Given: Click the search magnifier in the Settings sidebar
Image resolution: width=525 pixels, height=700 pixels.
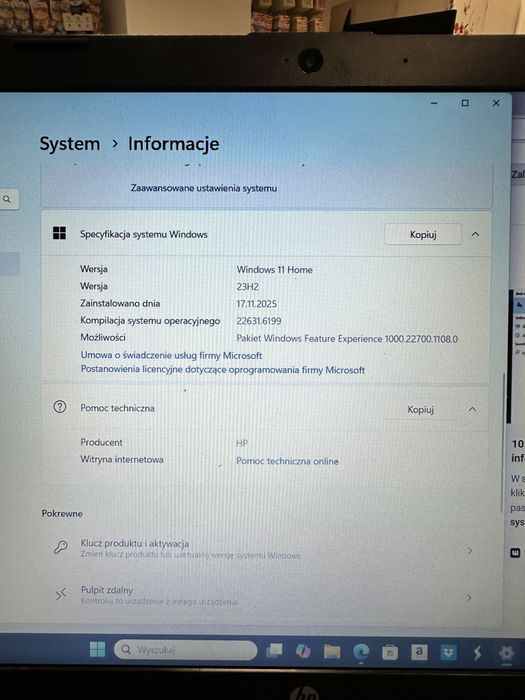Looking at the screenshot, I should [x=7, y=199].
